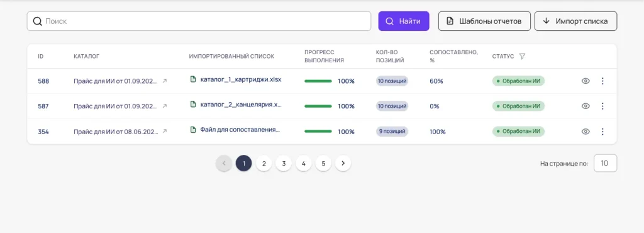
Task: Click the previous page chevron
Action: [224, 164]
